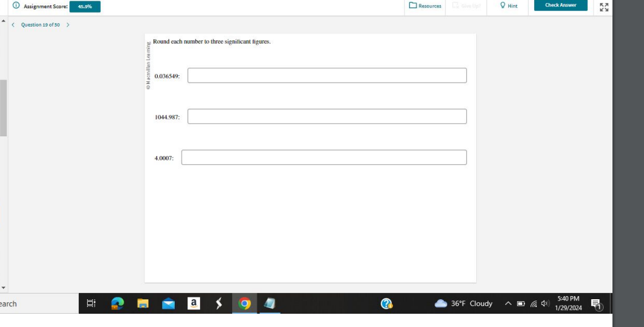Toggle fullscreen with the expand arrows icon

pos(604,7)
